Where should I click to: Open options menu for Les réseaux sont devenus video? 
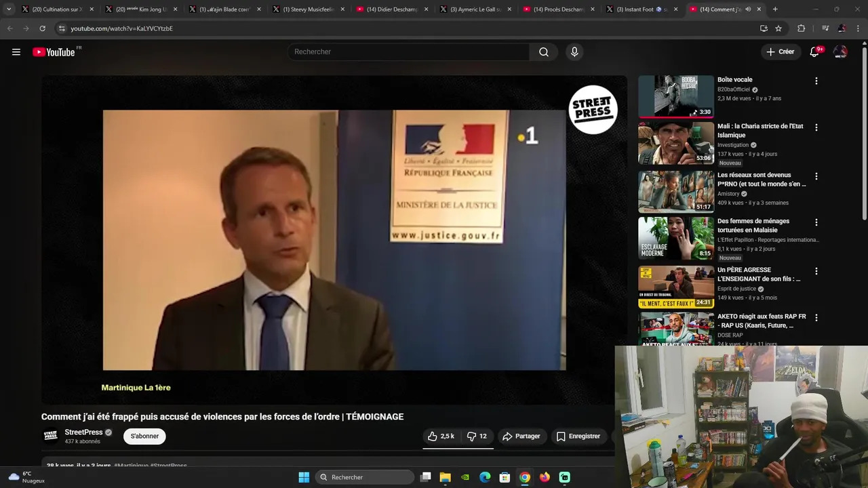pos(816,176)
